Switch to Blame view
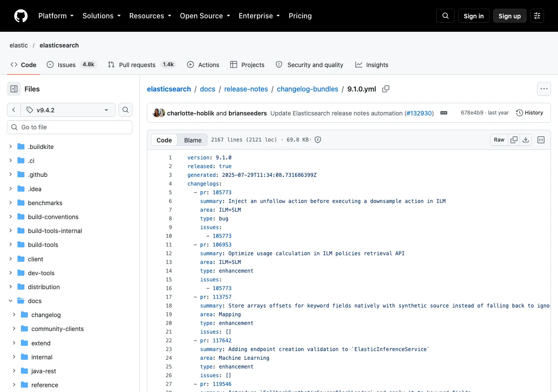This screenshot has width=558, height=392. pyautogui.click(x=193, y=140)
